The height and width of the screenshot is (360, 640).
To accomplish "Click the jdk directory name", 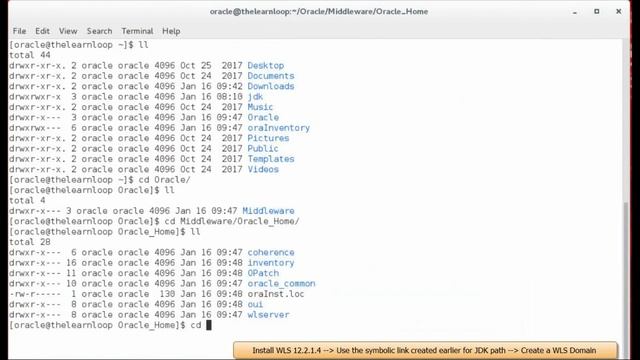I will (x=255, y=97).
